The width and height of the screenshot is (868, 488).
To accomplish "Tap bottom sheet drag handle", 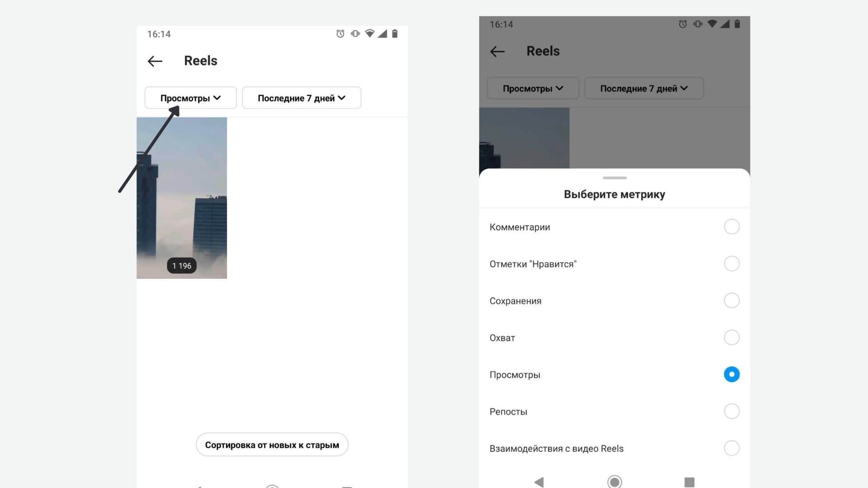I will click(x=614, y=178).
